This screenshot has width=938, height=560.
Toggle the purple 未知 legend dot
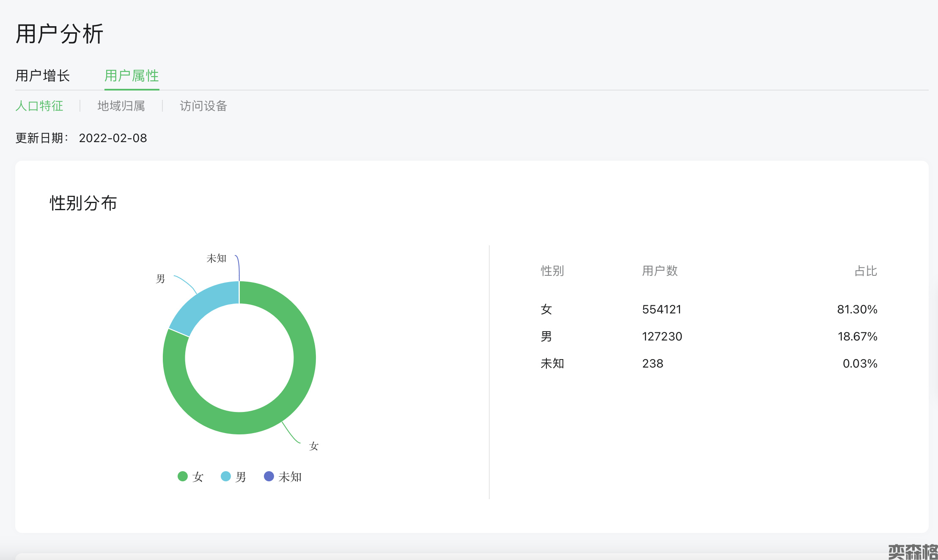pyautogui.click(x=269, y=477)
